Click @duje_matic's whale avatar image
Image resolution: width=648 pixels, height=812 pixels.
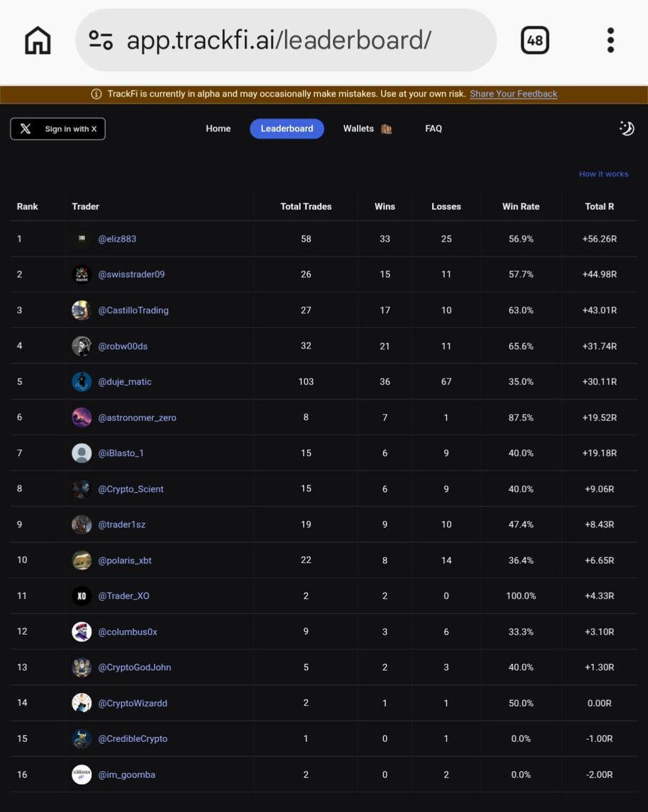pyautogui.click(x=81, y=381)
